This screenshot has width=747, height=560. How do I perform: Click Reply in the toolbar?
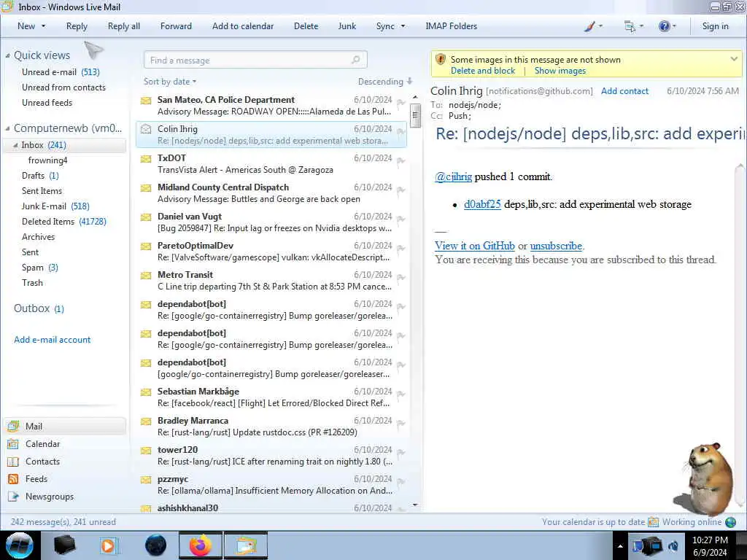tap(77, 26)
